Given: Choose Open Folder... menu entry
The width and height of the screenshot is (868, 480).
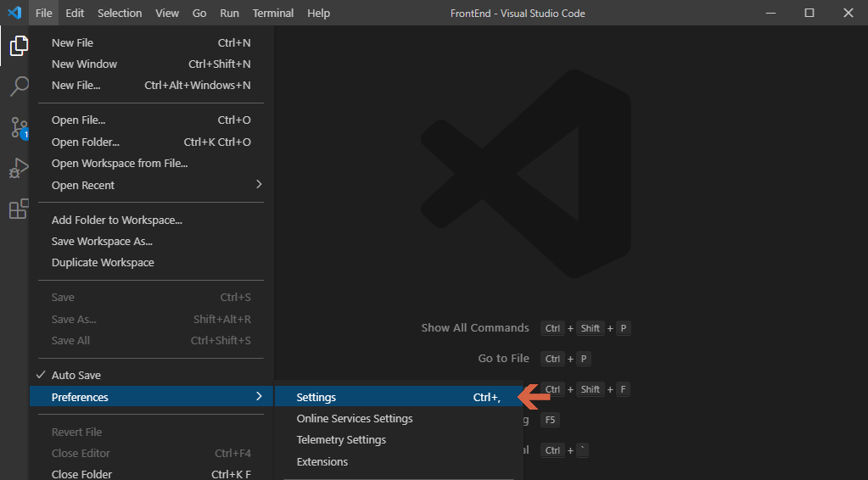Looking at the screenshot, I should (x=151, y=142).
